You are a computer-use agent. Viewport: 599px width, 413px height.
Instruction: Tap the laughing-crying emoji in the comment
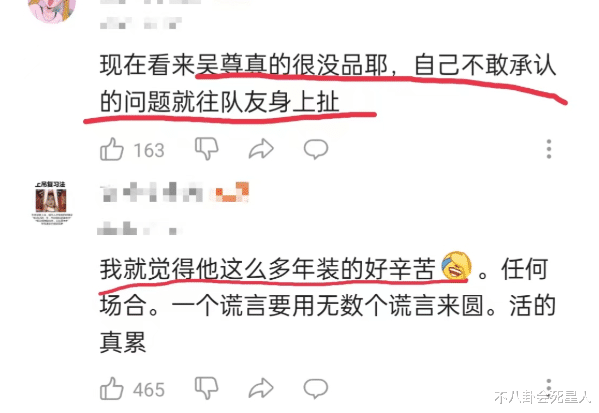pos(456,266)
